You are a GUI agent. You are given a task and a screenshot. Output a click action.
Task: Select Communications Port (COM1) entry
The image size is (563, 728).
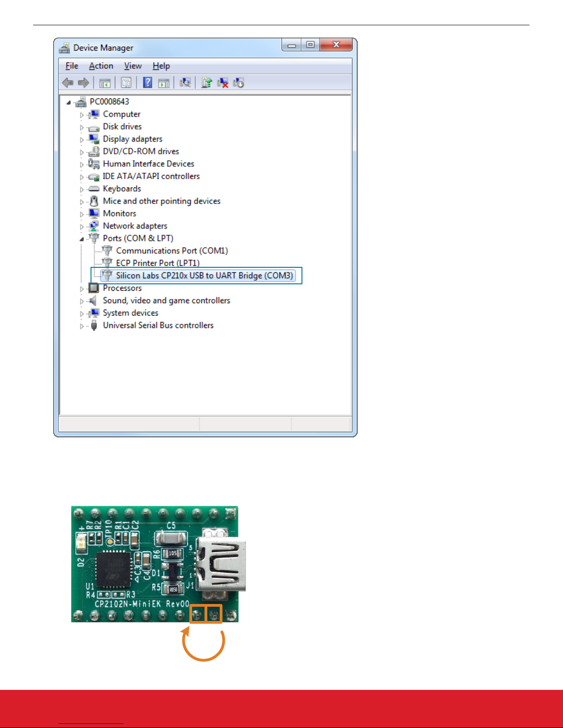pos(172,251)
